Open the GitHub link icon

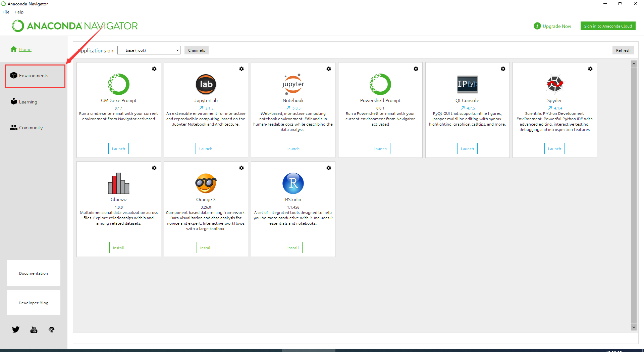click(x=52, y=329)
